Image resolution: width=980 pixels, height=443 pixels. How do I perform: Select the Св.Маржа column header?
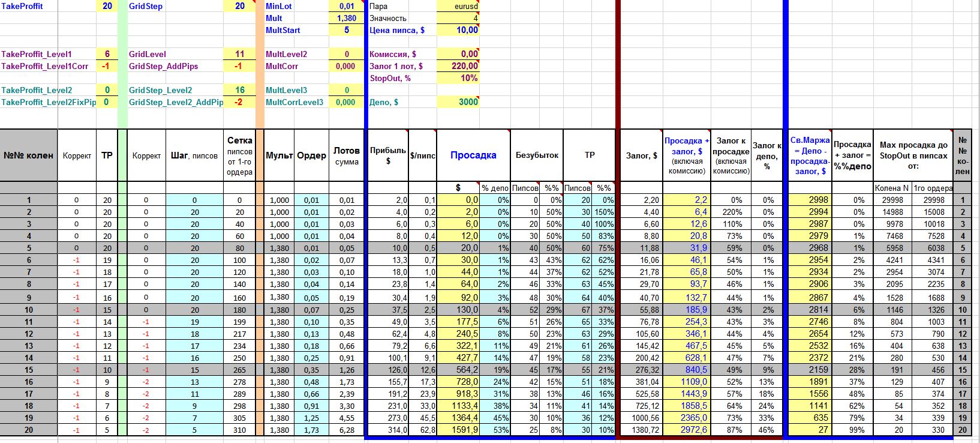810,155
